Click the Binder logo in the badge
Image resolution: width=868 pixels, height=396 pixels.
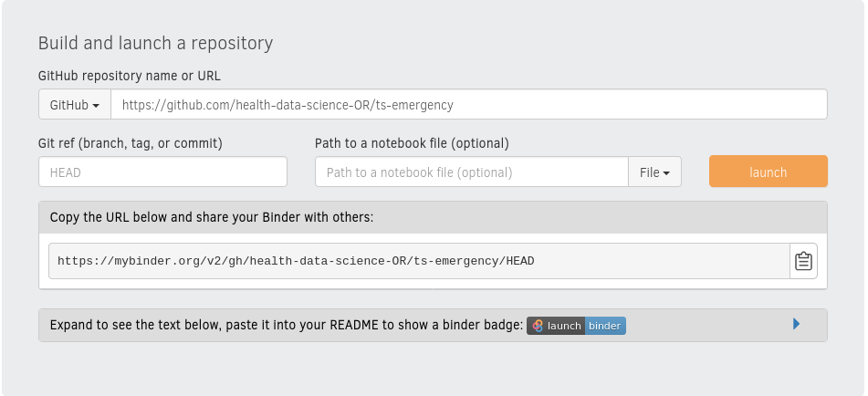(538, 326)
